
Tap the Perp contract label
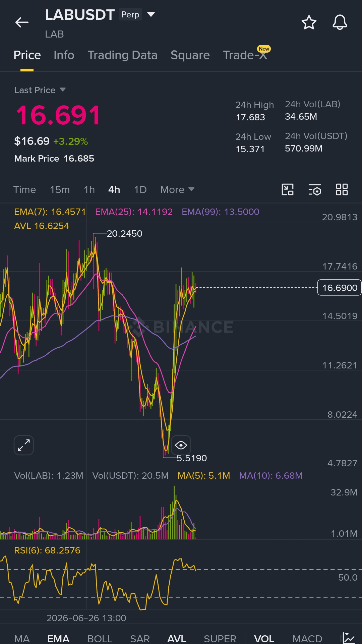pyautogui.click(x=130, y=14)
